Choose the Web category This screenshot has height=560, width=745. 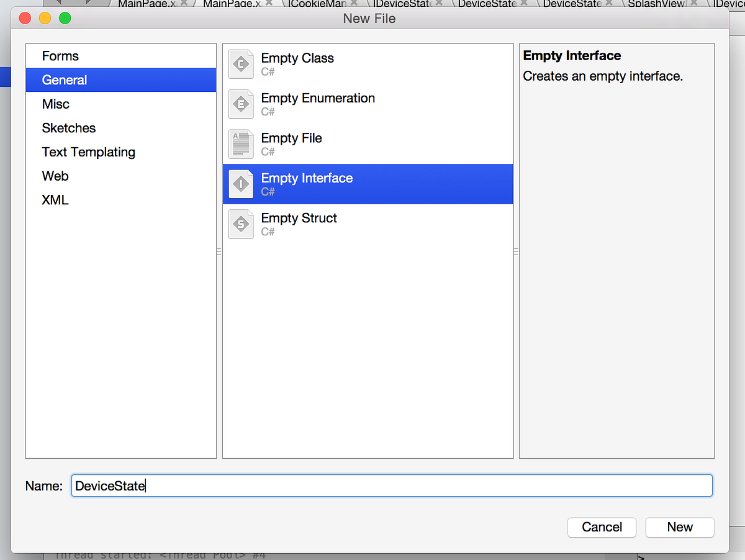[55, 176]
